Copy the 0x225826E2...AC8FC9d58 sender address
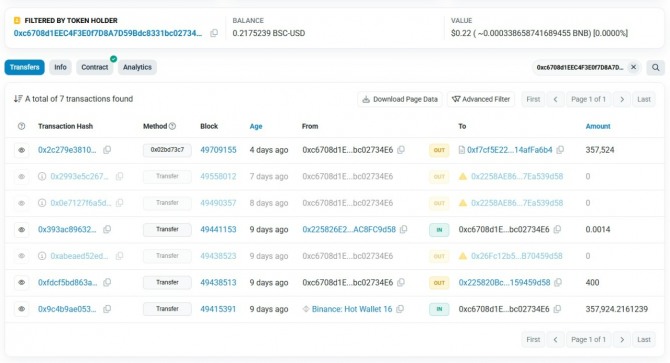Screen dimensions: 670x363 tap(403, 230)
